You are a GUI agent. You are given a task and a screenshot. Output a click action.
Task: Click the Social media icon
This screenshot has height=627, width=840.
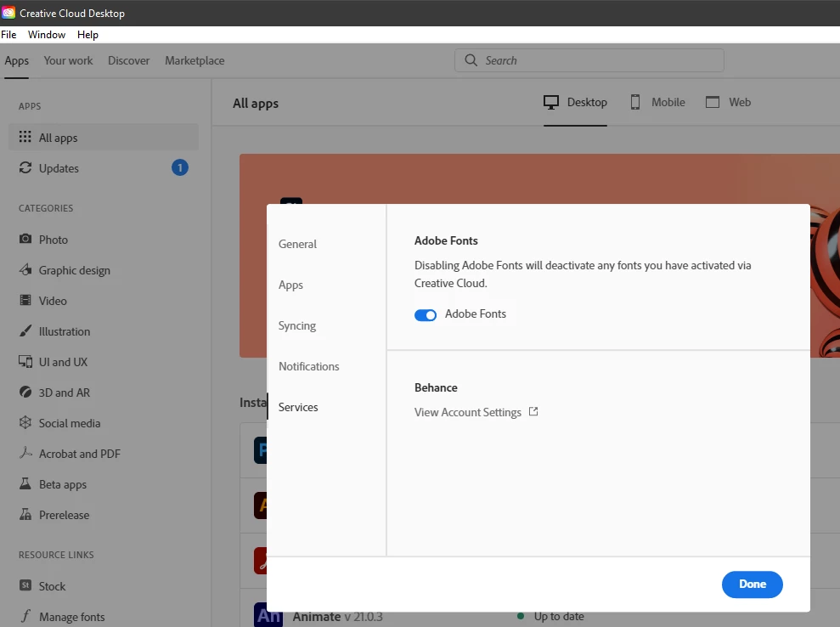tap(25, 422)
